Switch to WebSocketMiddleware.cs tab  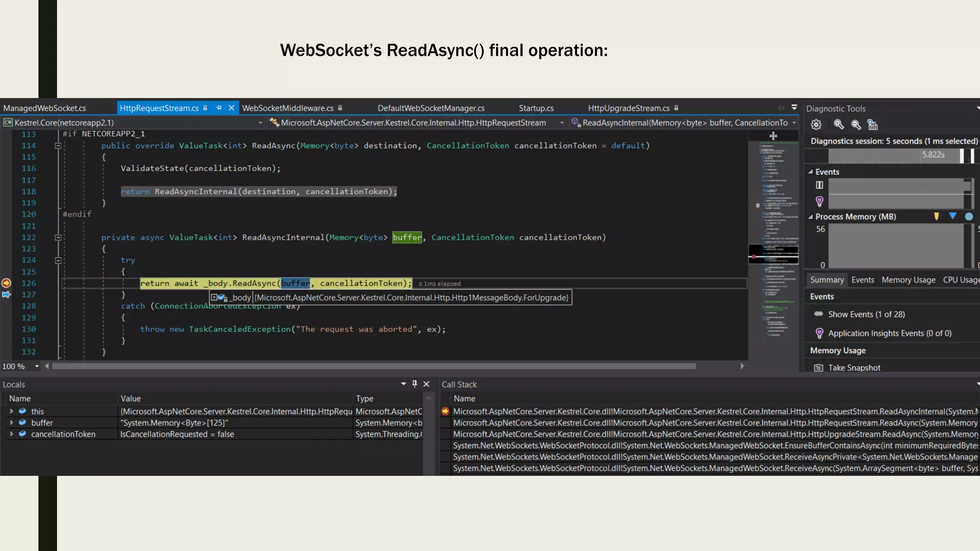click(288, 108)
